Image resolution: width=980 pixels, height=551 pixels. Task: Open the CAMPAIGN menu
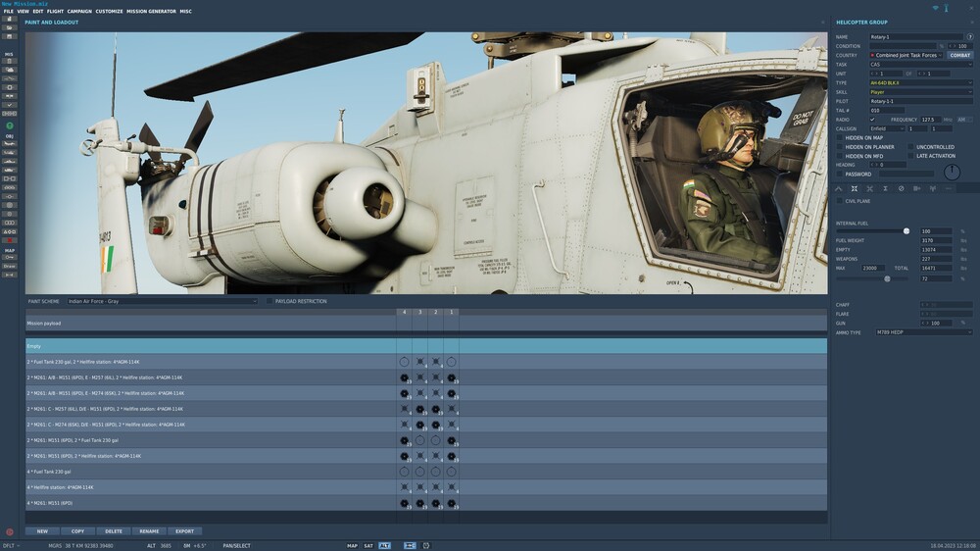point(79,11)
